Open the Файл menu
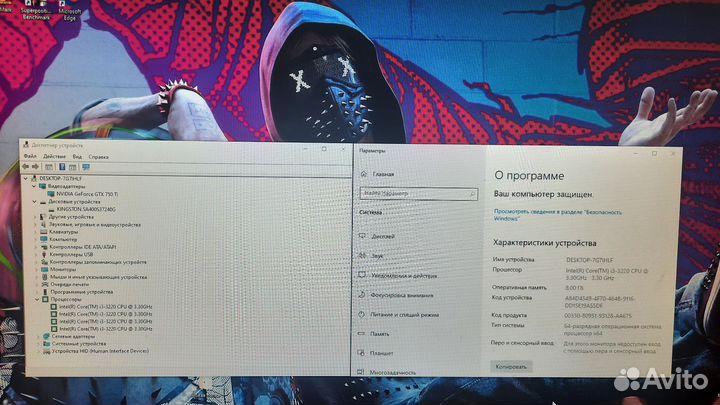720x405 pixels. coord(30,156)
